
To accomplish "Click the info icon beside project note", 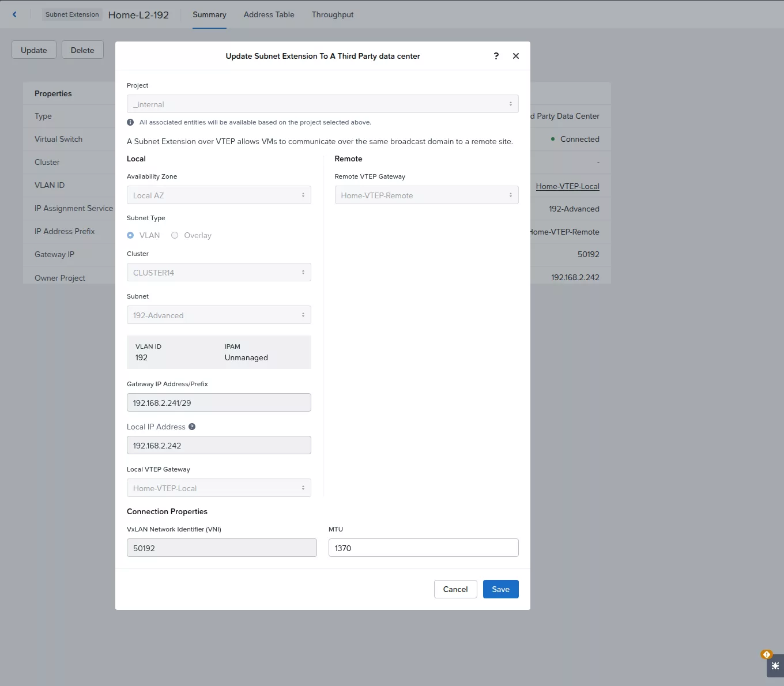I will (x=130, y=122).
